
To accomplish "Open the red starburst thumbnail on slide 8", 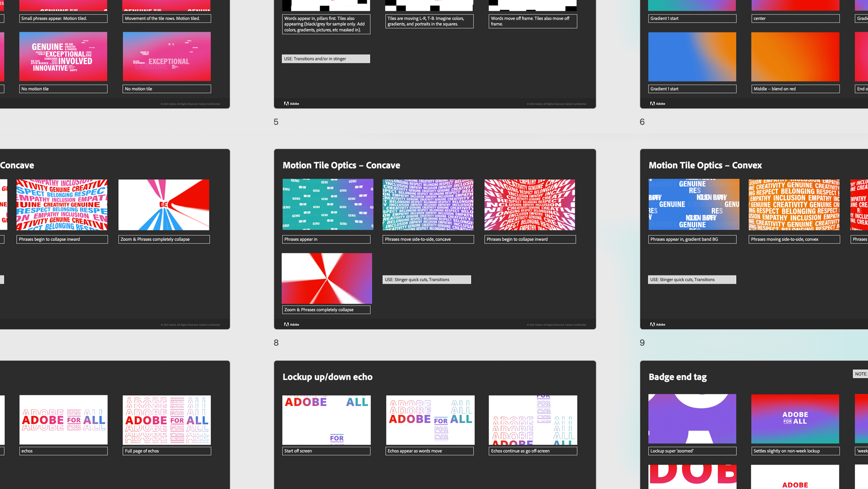I will click(327, 278).
